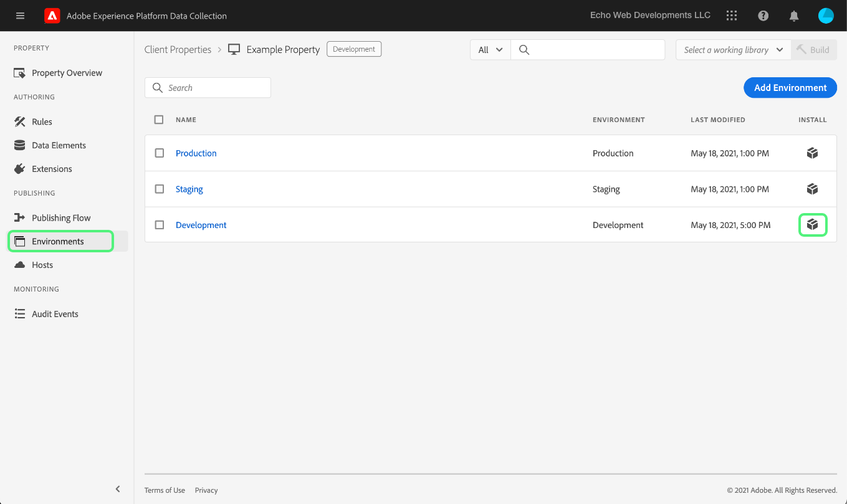Click the user profile avatar
The width and height of the screenshot is (847, 504).
[x=826, y=16]
